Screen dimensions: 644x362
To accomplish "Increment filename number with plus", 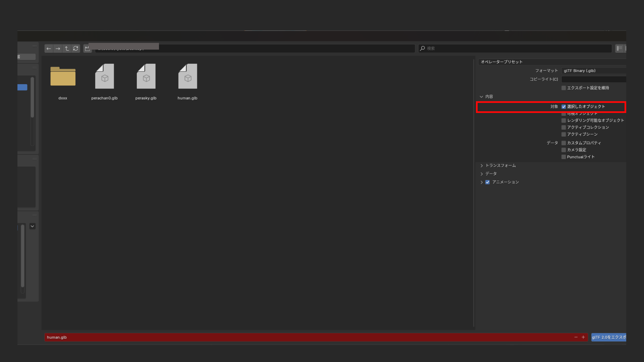I will coord(583,337).
